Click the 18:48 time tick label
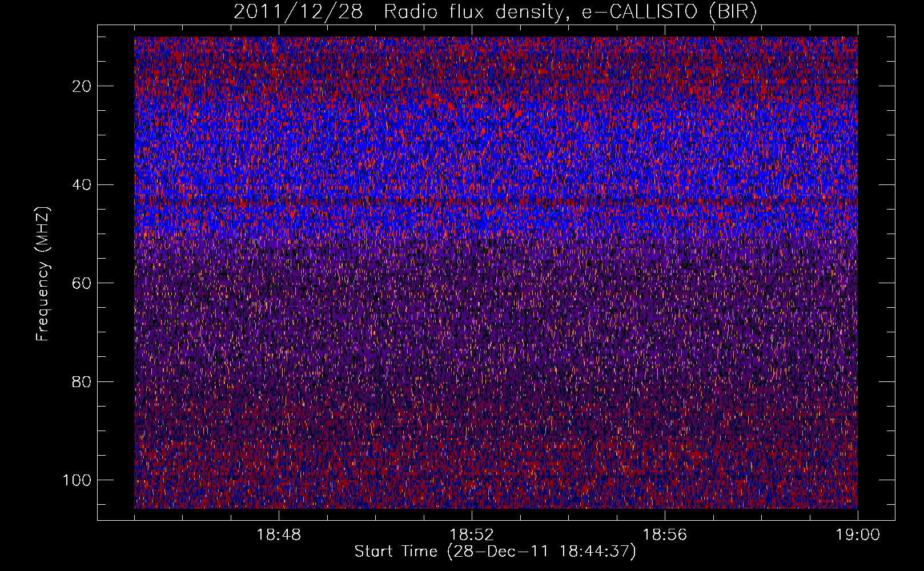Screen dimensions: 924x571 point(279,535)
